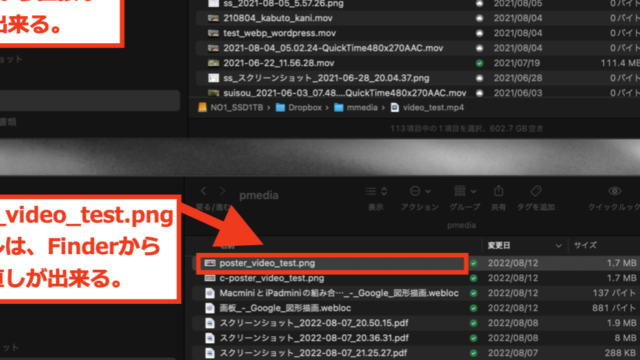This screenshot has height=360, width=640.
Task: Click the スクリーンショット_2022-08-07_20.50.15.pdf file
Action: [313, 323]
